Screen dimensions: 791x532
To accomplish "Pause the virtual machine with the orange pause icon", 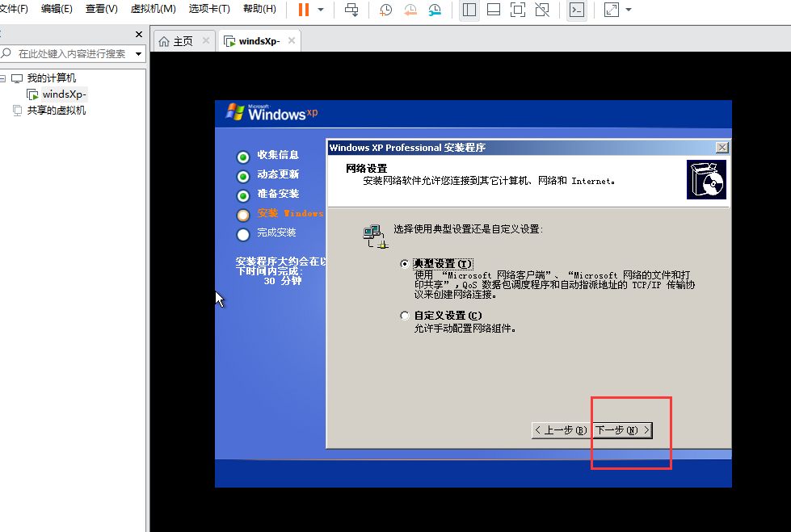I will pos(304,10).
